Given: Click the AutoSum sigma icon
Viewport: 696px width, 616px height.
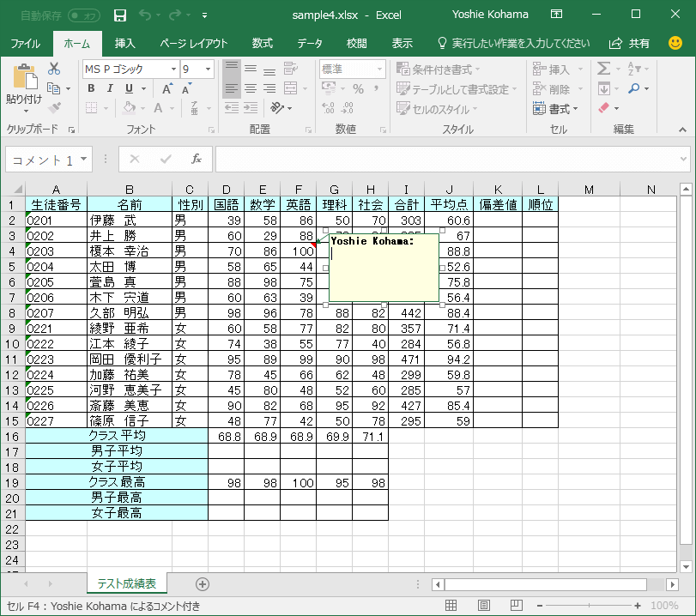Looking at the screenshot, I should point(603,69).
